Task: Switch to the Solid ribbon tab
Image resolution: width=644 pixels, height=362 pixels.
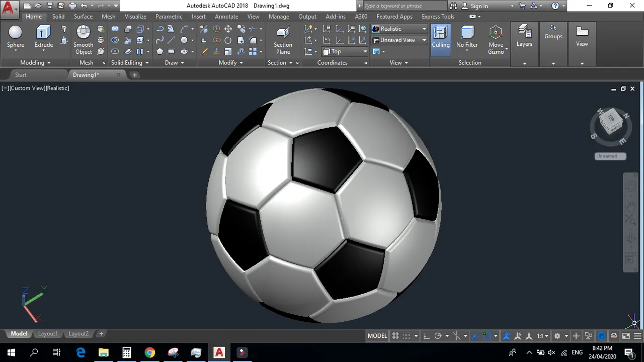Action: pyautogui.click(x=58, y=17)
